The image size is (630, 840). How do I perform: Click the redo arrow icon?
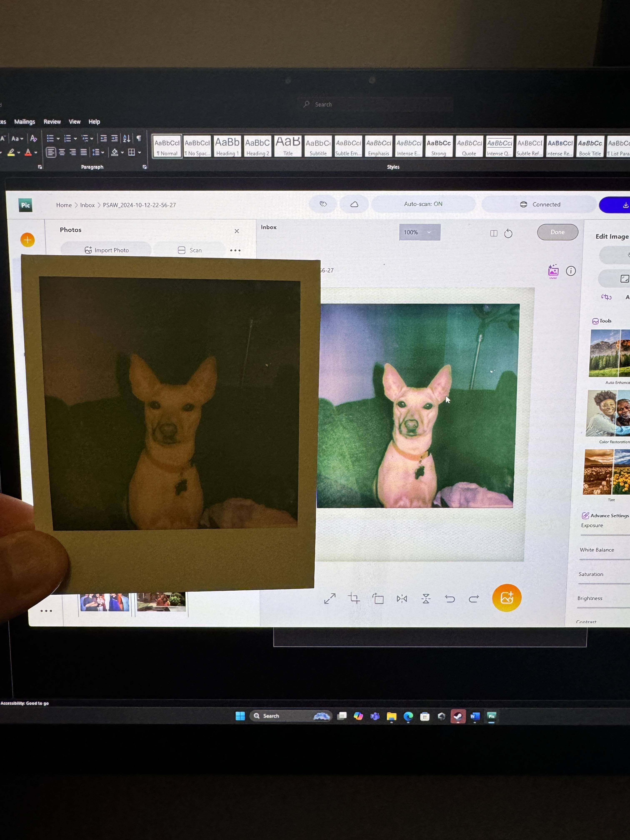[474, 599]
